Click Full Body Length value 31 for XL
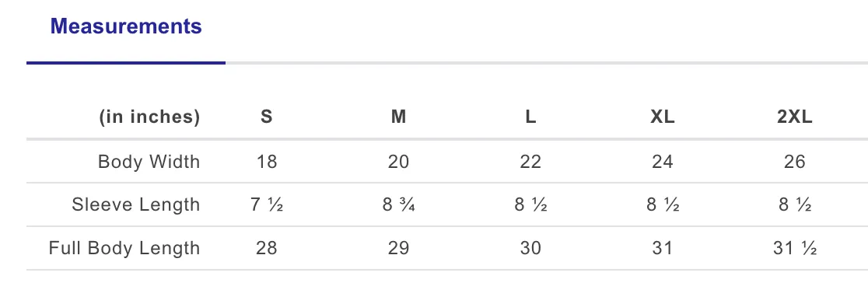The image size is (868, 304). (662, 248)
